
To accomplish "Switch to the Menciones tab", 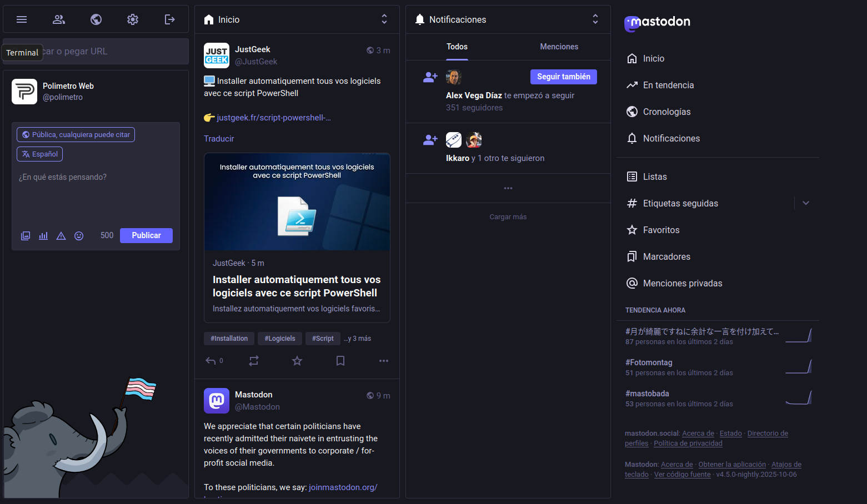I will tap(559, 47).
